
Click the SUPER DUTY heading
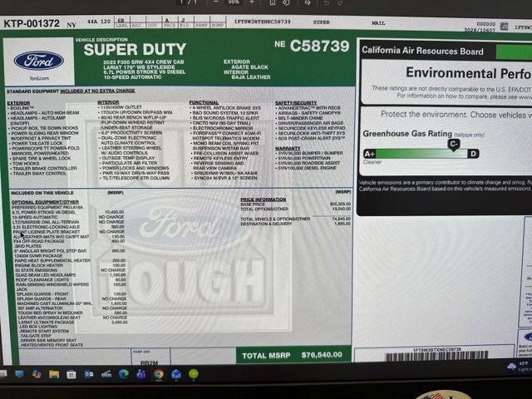click(135, 50)
